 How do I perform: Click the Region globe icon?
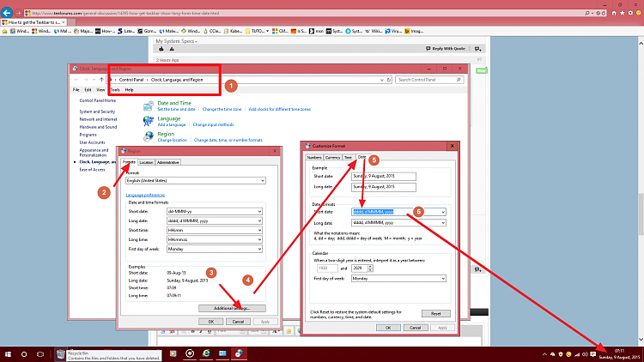pos(149,136)
